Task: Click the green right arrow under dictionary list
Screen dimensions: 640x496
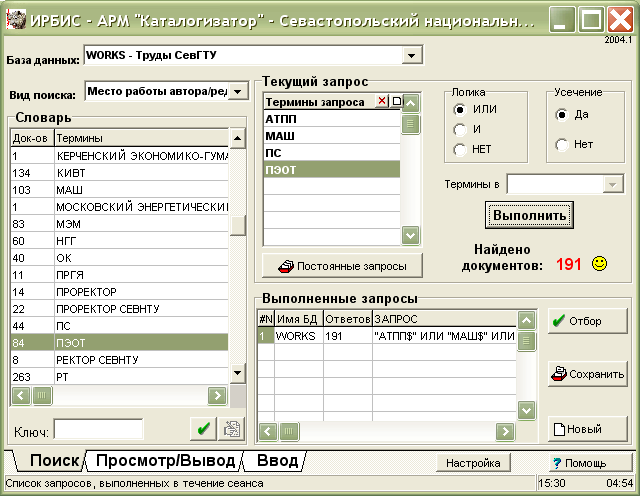Action: 217,395
